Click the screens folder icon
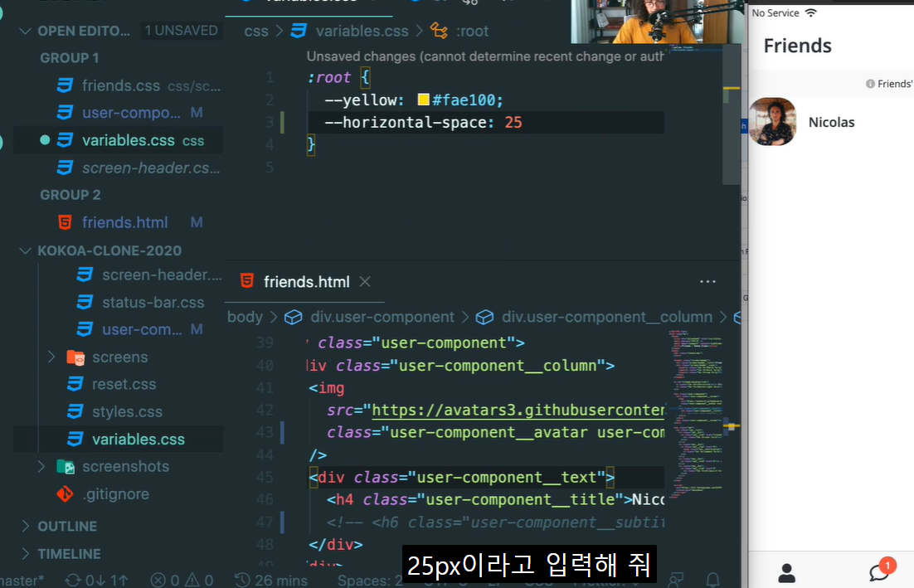This screenshot has width=914, height=588. tap(75, 357)
